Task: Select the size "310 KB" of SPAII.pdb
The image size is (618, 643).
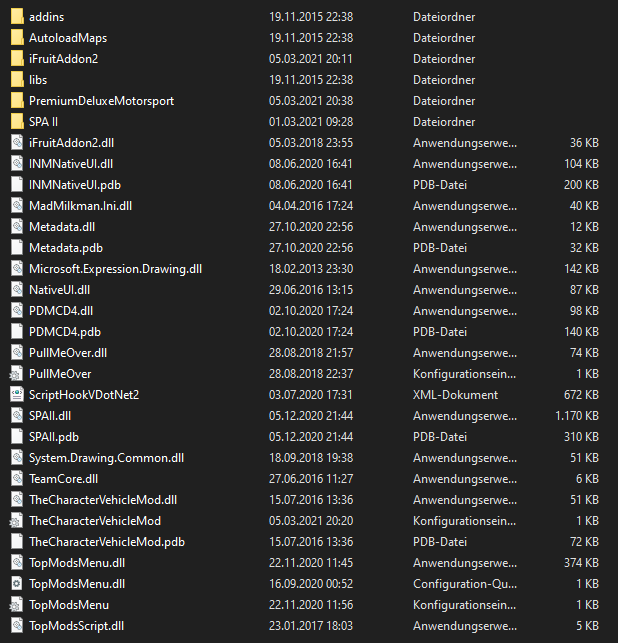Action: (582, 437)
